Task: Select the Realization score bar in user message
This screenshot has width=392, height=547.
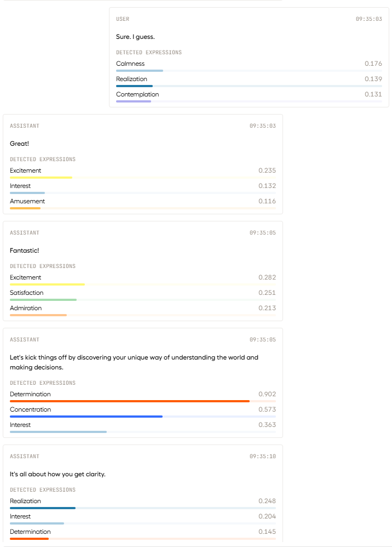Action: click(x=249, y=86)
